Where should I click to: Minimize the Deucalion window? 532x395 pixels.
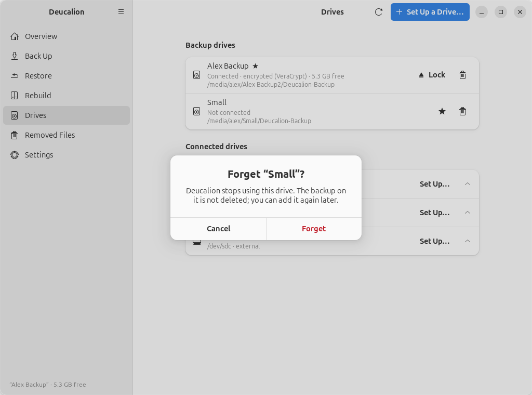[x=482, y=12]
